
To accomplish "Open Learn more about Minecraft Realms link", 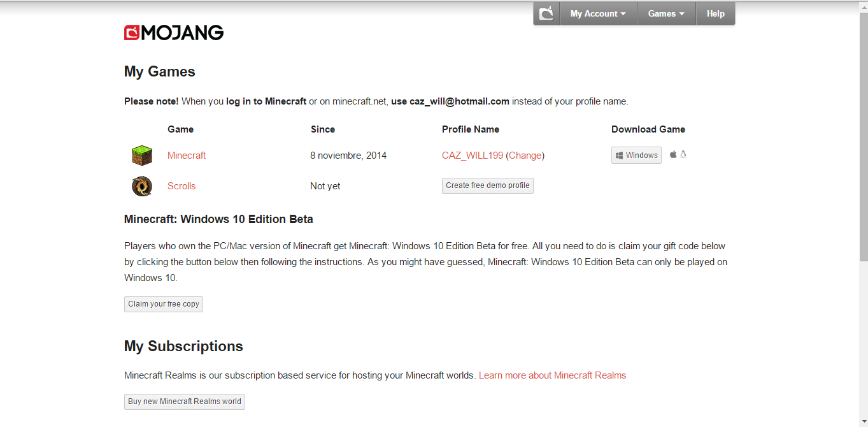I will [552, 375].
